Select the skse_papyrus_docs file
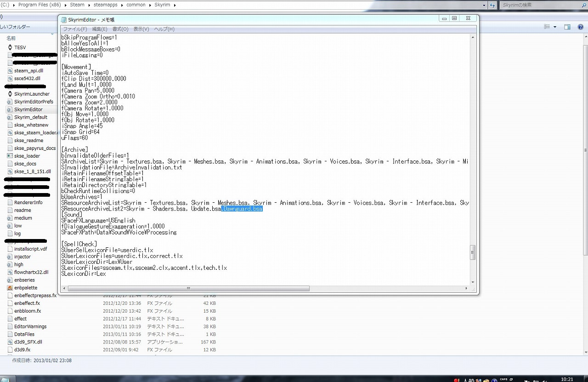588x382 pixels. coord(35,148)
